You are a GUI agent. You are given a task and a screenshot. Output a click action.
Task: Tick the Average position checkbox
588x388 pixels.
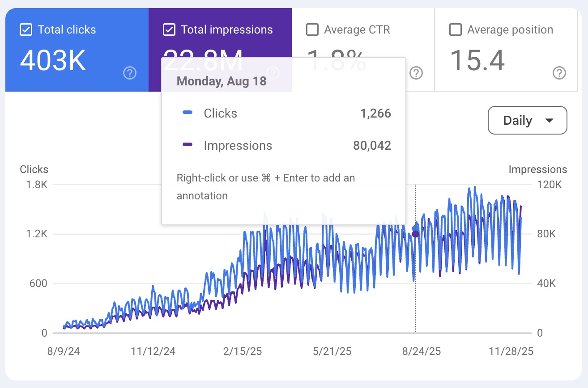coord(455,30)
